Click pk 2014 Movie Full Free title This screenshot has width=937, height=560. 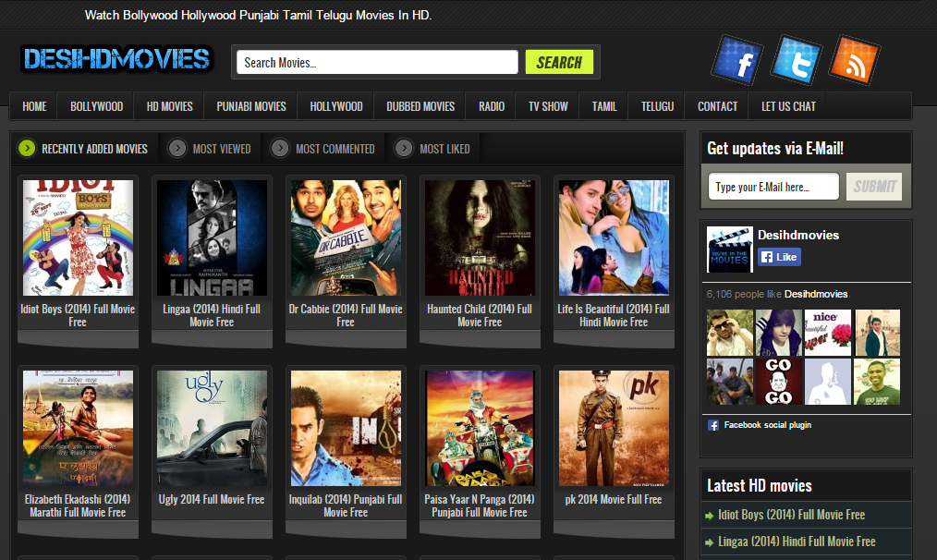click(614, 499)
